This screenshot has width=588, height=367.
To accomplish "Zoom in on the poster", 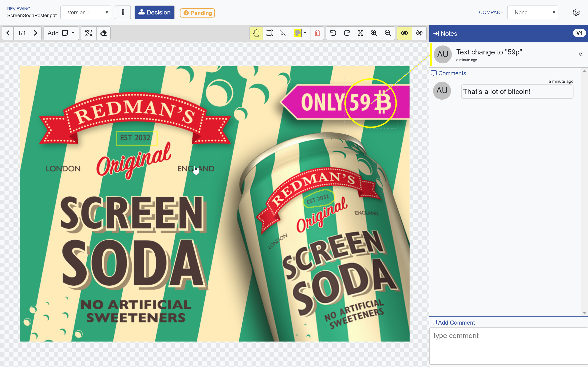I will [x=374, y=33].
